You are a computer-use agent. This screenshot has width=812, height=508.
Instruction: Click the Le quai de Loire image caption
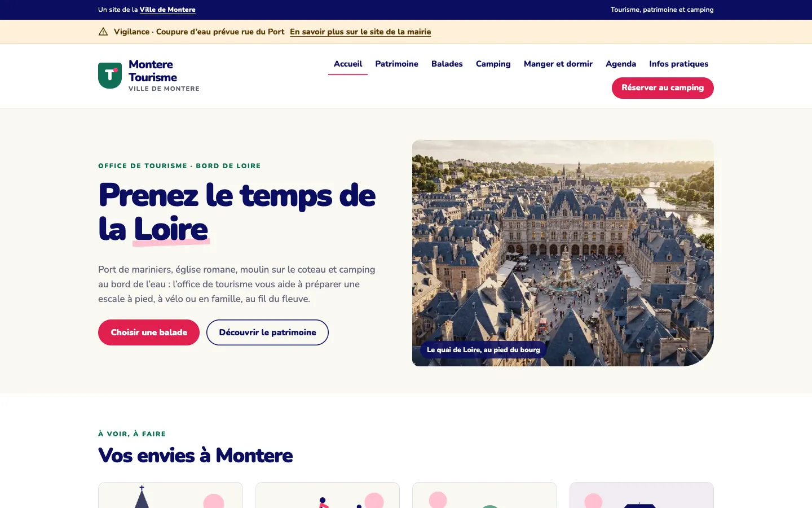[x=483, y=350]
